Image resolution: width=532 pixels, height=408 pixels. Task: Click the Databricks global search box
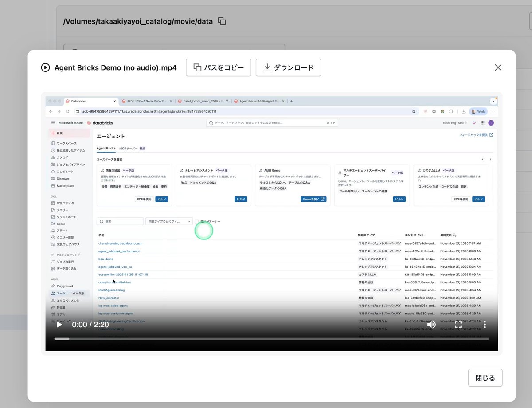[272, 123]
